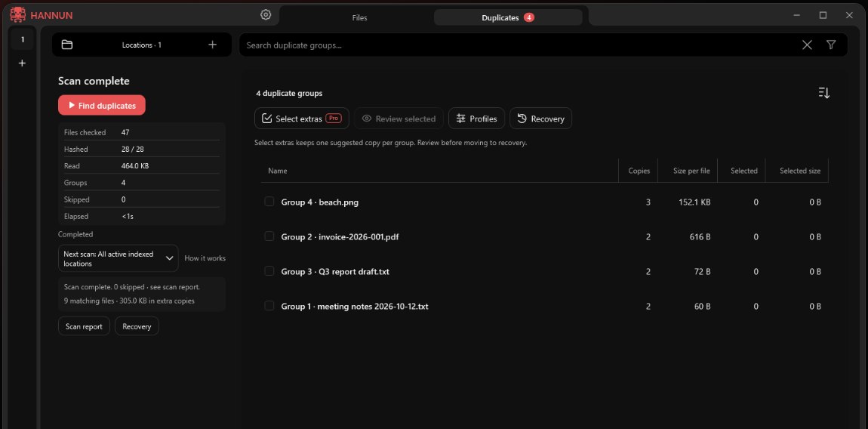
Task: Check the Group 3 Q3 report draft checkbox
Action: point(269,271)
